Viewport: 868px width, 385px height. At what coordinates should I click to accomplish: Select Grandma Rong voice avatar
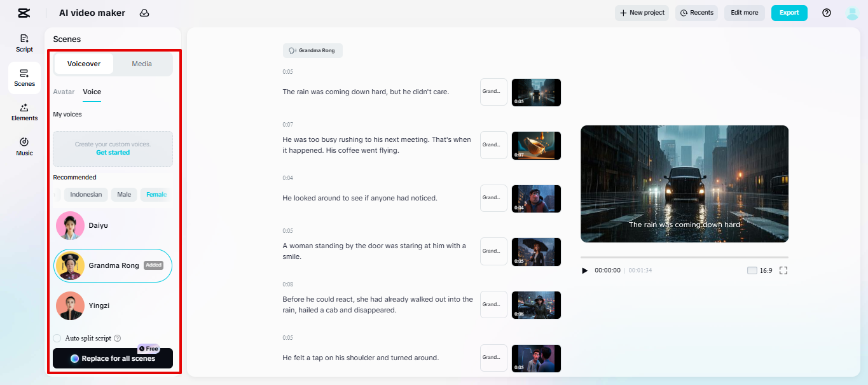click(x=70, y=265)
